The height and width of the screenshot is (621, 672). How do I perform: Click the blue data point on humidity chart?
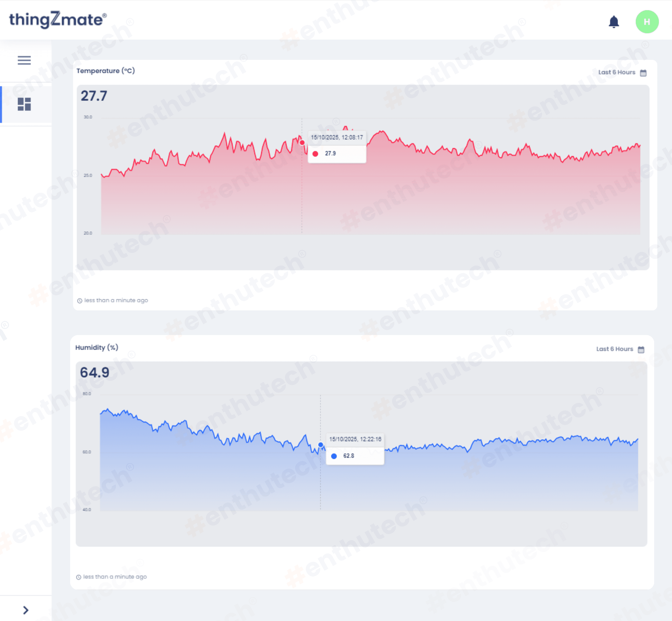321,445
